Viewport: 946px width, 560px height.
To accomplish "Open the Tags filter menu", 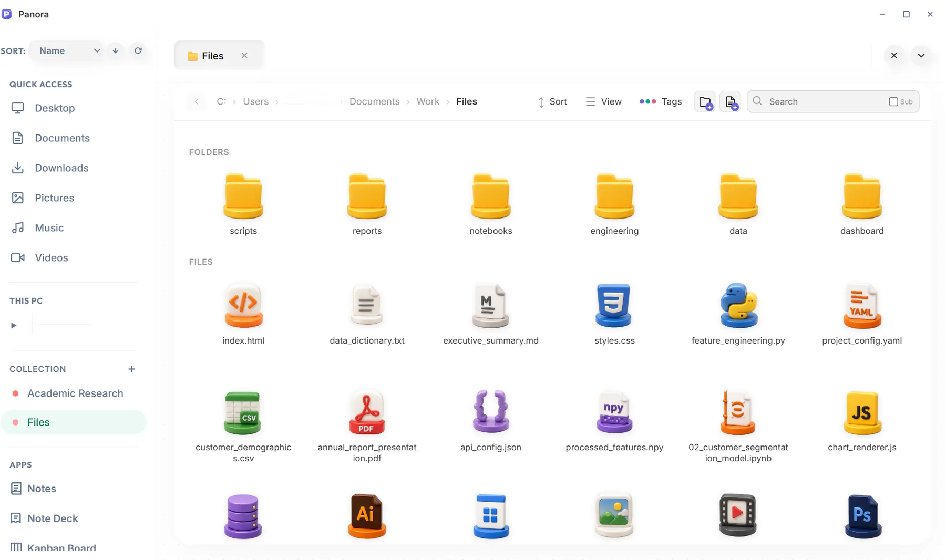I will coord(660,101).
